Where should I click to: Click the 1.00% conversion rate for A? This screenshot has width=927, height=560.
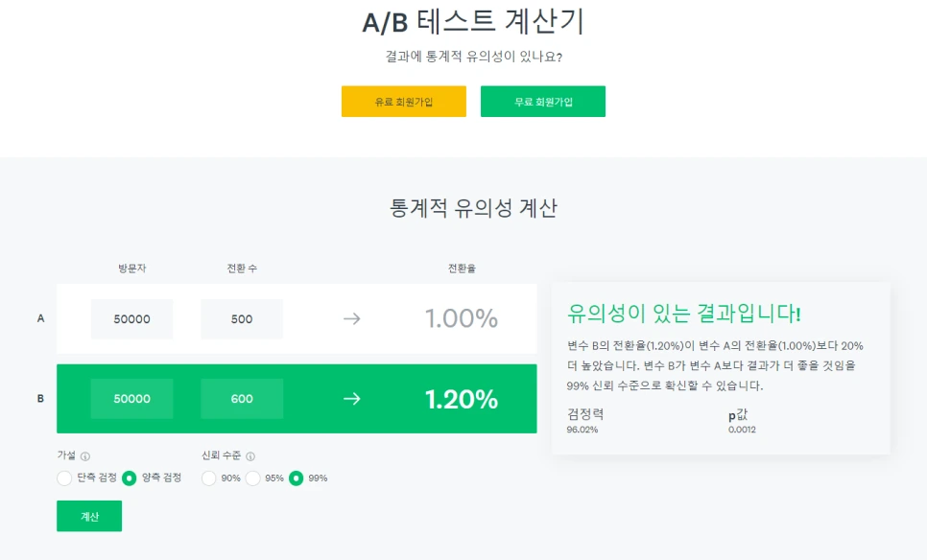(461, 318)
